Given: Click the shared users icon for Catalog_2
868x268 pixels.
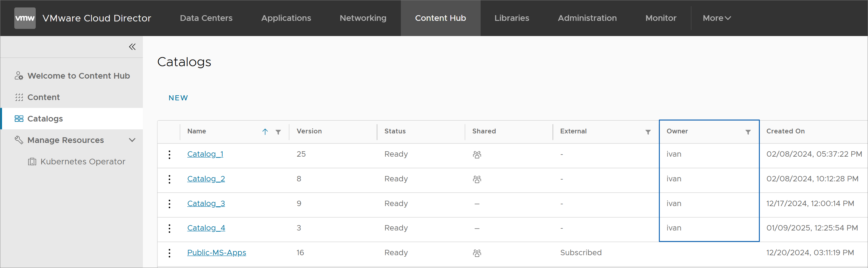Looking at the screenshot, I should point(477,179).
